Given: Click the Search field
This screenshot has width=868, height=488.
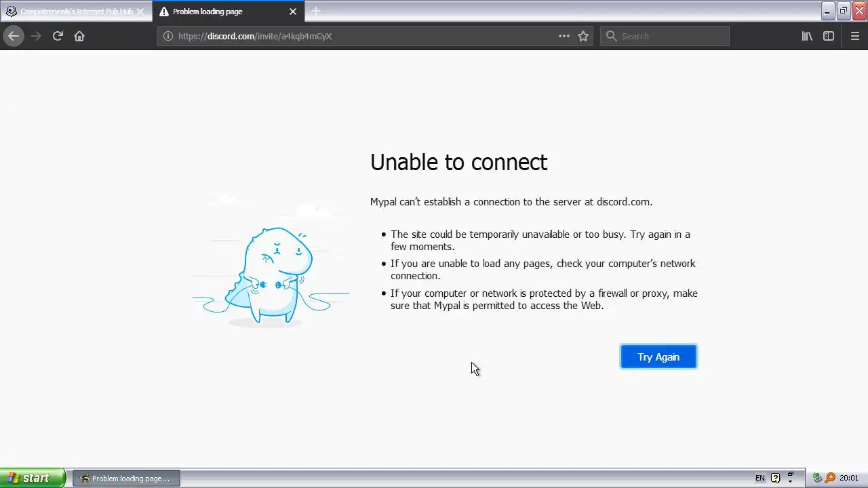Looking at the screenshot, I should (x=665, y=36).
